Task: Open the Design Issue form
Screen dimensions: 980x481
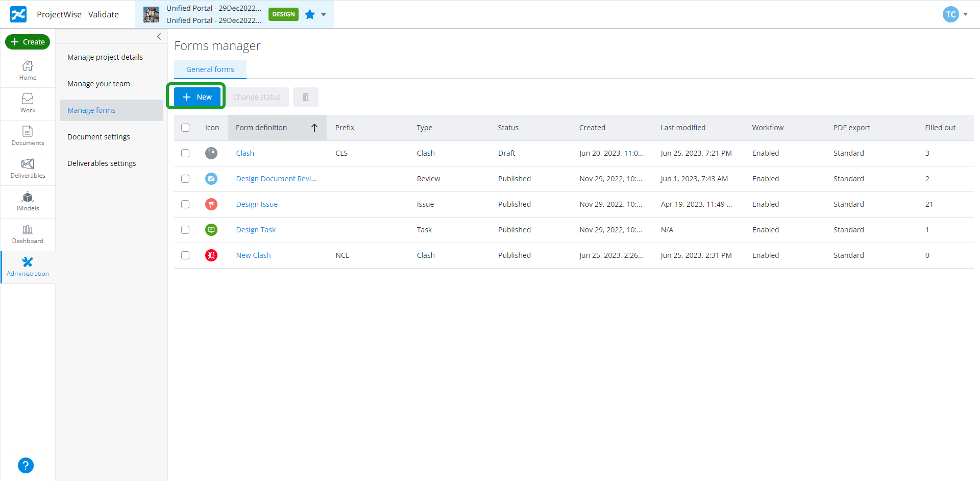Action: pos(257,204)
